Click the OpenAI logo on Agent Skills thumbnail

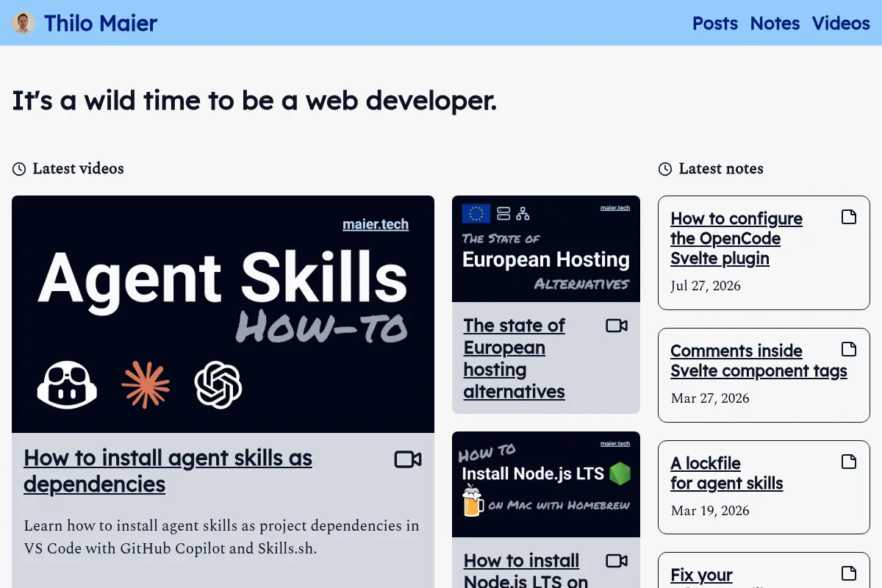218,384
